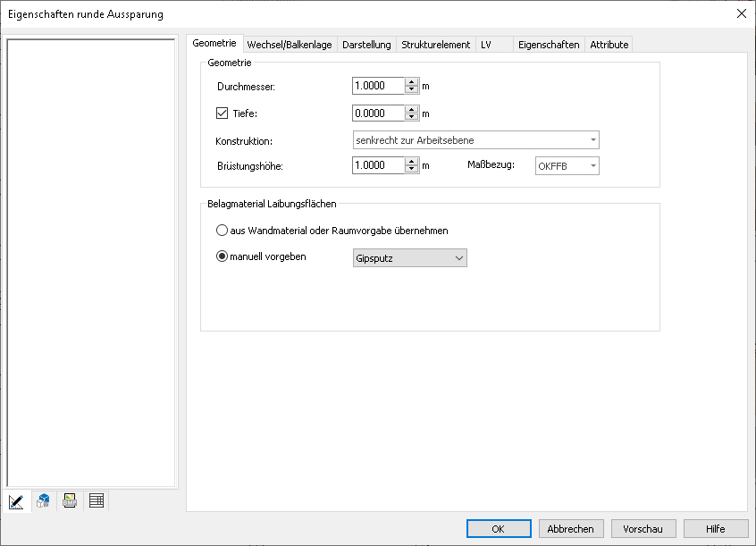Choose the 'manuell vorgeben' radio button
The width and height of the screenshot is (756, 546).
tap(223, 256)
